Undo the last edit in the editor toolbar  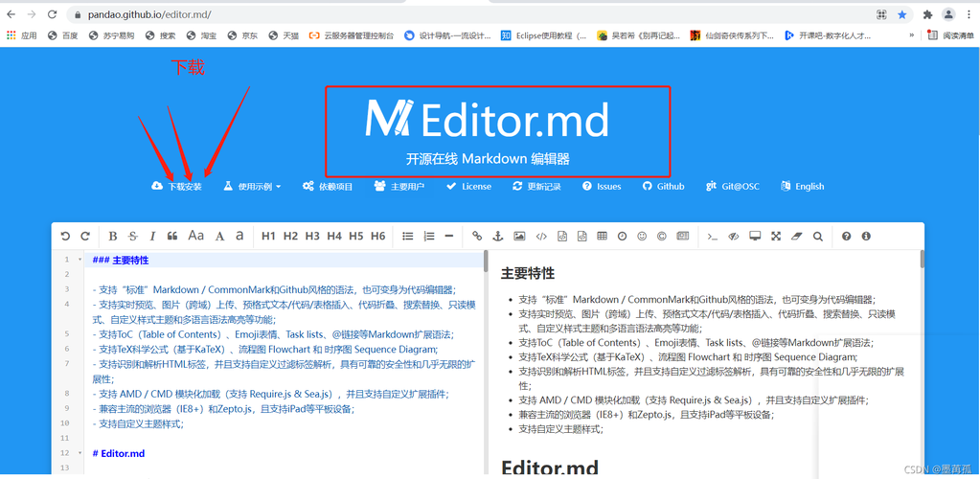coord(65,237)
